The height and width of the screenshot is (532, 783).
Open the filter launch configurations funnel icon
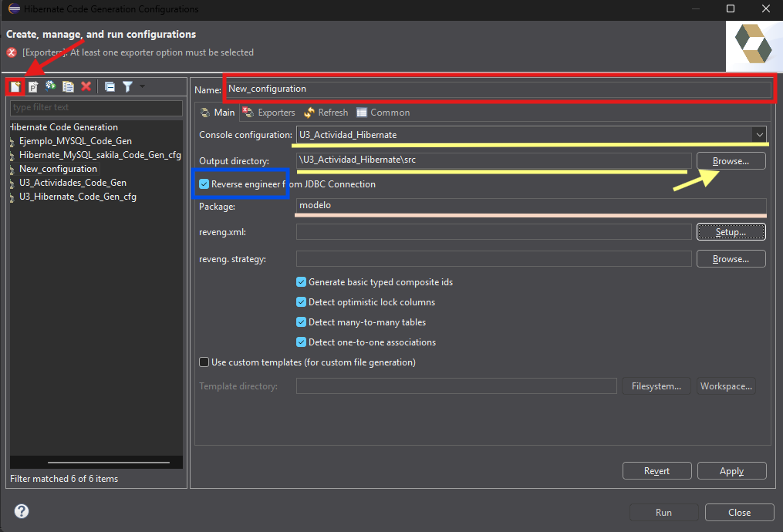coord(127,87)
